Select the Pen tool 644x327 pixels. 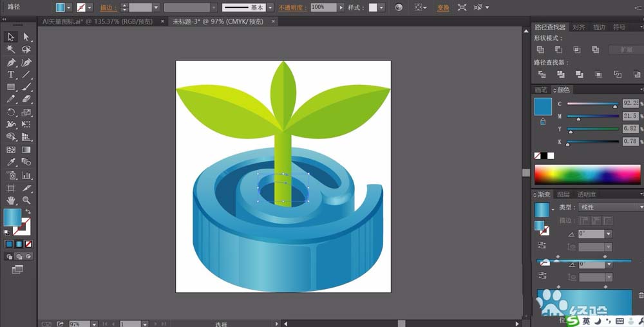(11, 62)
